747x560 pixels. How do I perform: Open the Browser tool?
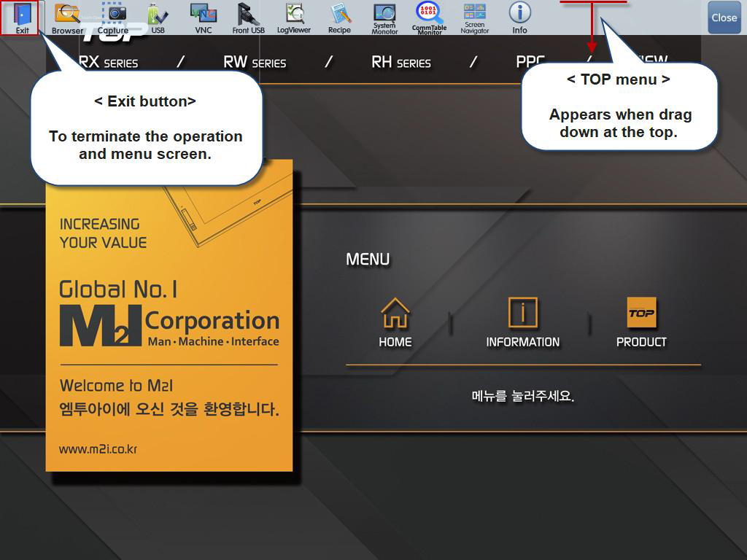67,17
